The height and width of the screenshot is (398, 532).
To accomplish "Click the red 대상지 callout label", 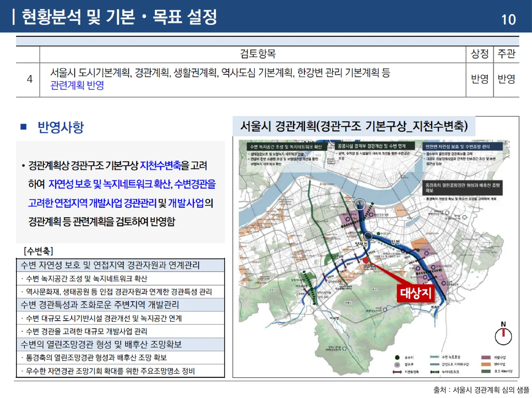I will (x=416, y=293).
